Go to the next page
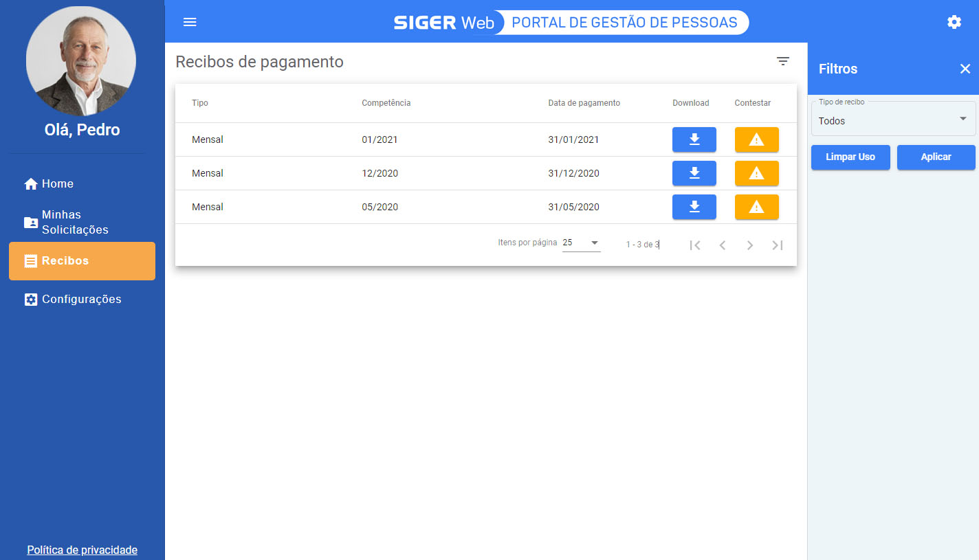This screenshot has height=560, width=979. pyautogui.click(x=750, y=245)
